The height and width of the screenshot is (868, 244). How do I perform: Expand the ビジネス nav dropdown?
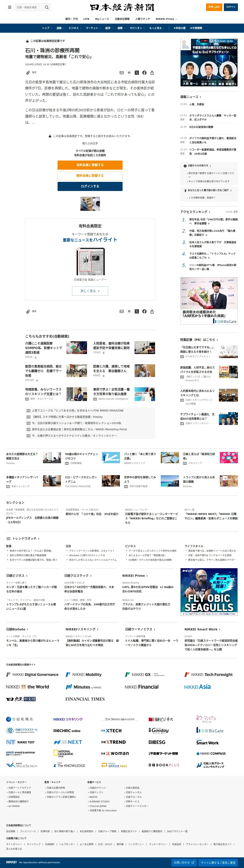pos(75,28)
